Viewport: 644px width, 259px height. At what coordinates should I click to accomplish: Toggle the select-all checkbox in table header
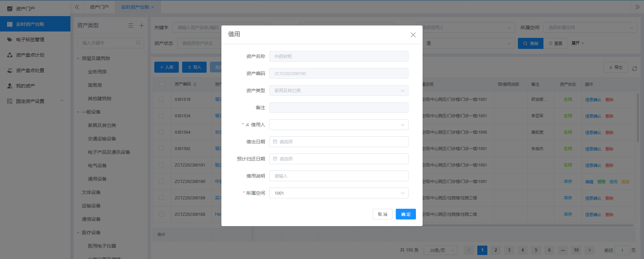pos(162,84)
